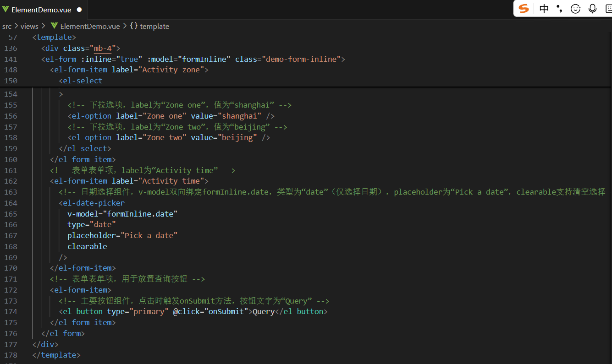Click the orange Sogou S logo icon

(524, 9)
